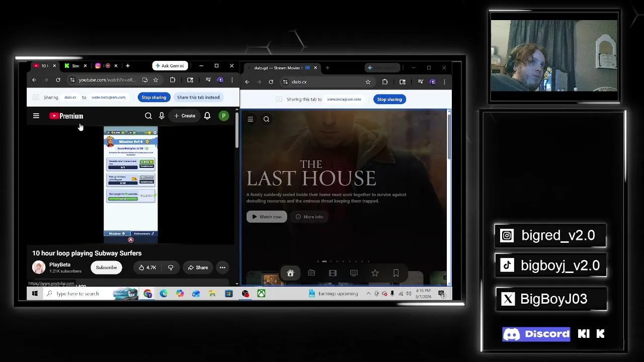Switch to the Instagram browser tab
The image size is (644, 362).
pos(106,66)
